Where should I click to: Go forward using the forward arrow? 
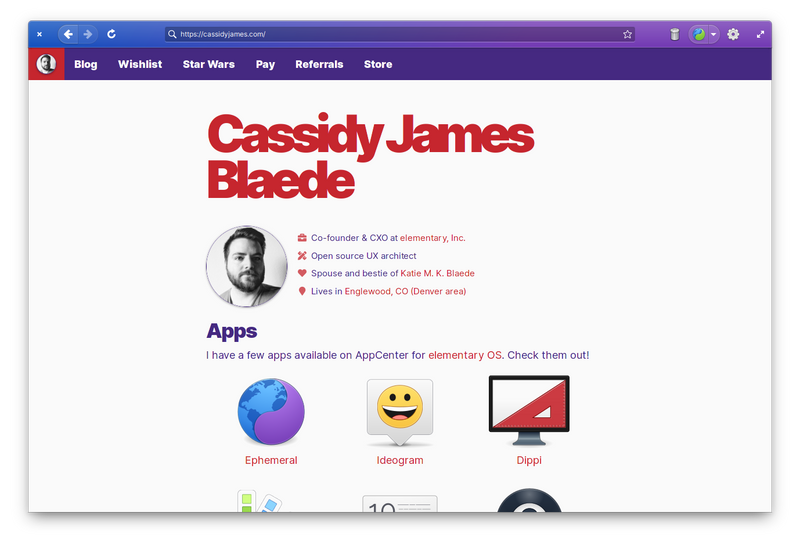tap(88, 34)
